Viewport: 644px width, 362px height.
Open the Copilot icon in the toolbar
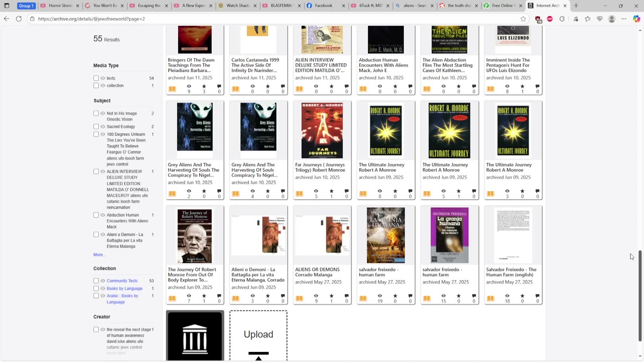pos(636,19)
